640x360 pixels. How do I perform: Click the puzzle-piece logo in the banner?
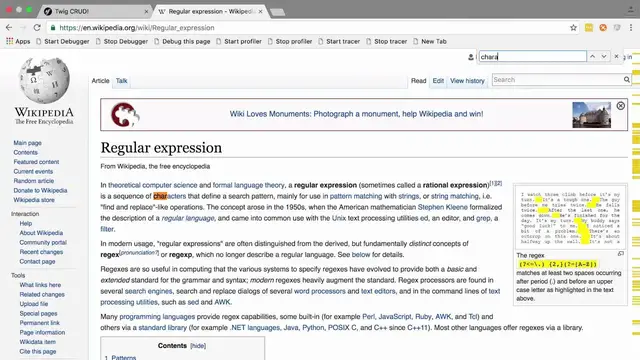coord(125,115)
